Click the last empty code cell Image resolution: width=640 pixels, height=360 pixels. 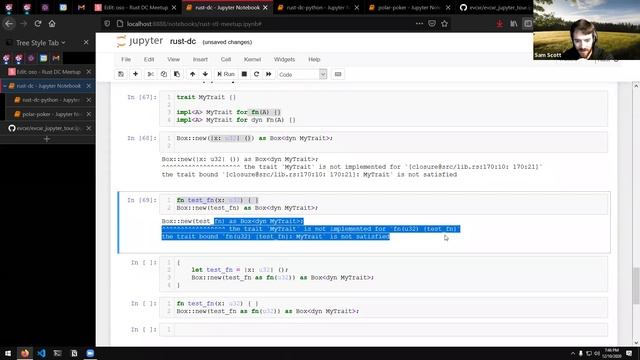click(x=383, y=330)
